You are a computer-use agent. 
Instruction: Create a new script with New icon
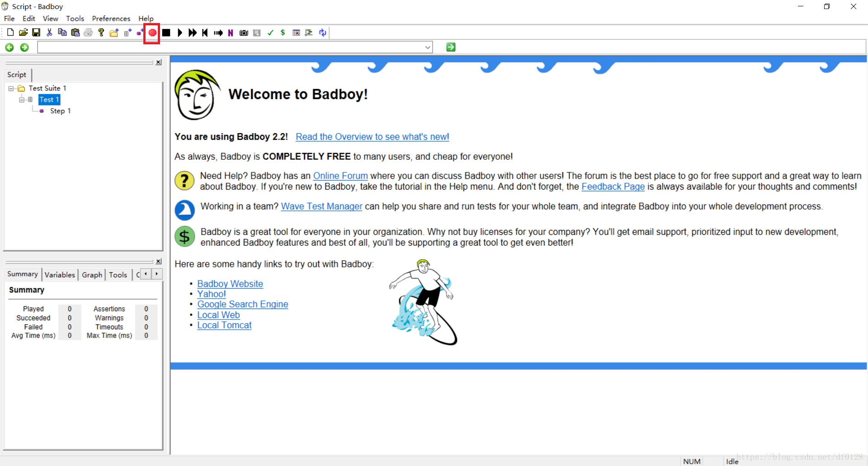[10, 33]
